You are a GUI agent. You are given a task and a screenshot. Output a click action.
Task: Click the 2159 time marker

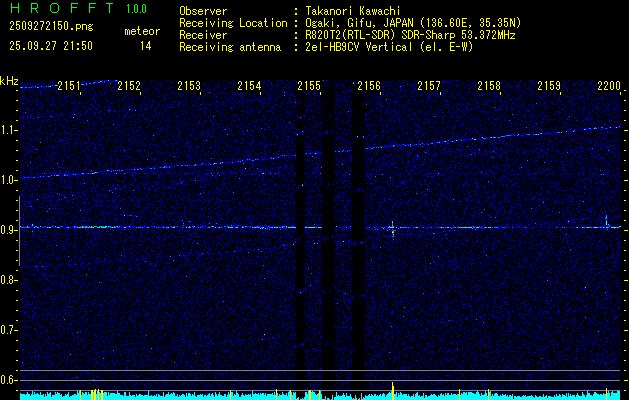point(549,86)
